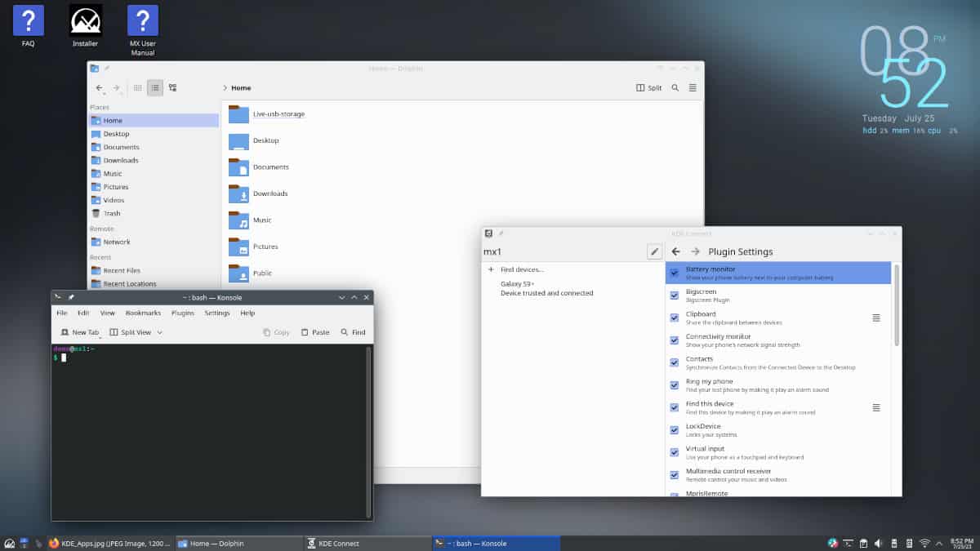This screenshot has height=551, width=980.
Task: Click the Plugin Settings vertical scrollbar
Action: (x=898, y=304)
